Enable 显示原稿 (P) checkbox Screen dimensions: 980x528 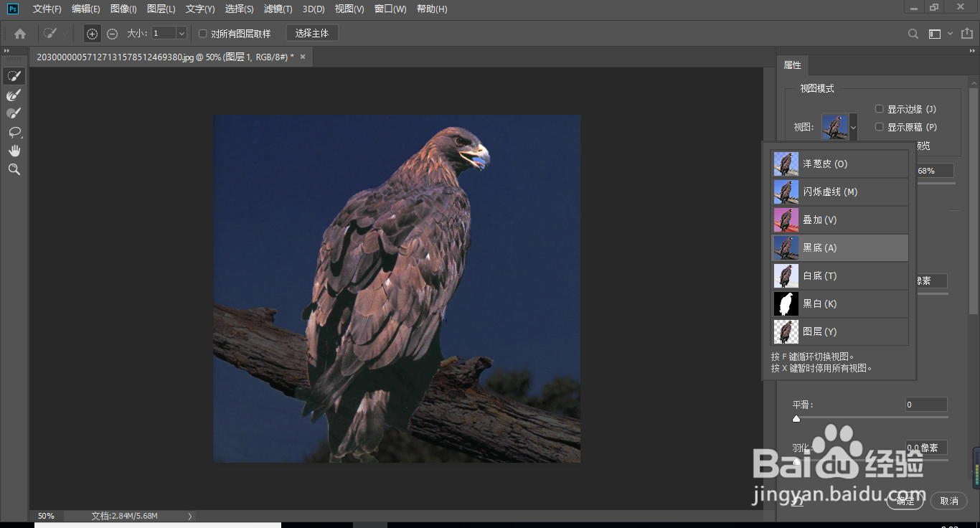[x=879, y=127]
